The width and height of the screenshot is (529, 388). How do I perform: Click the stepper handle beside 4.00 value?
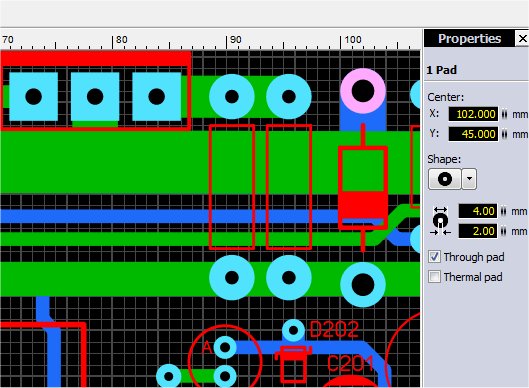point(503,211)
